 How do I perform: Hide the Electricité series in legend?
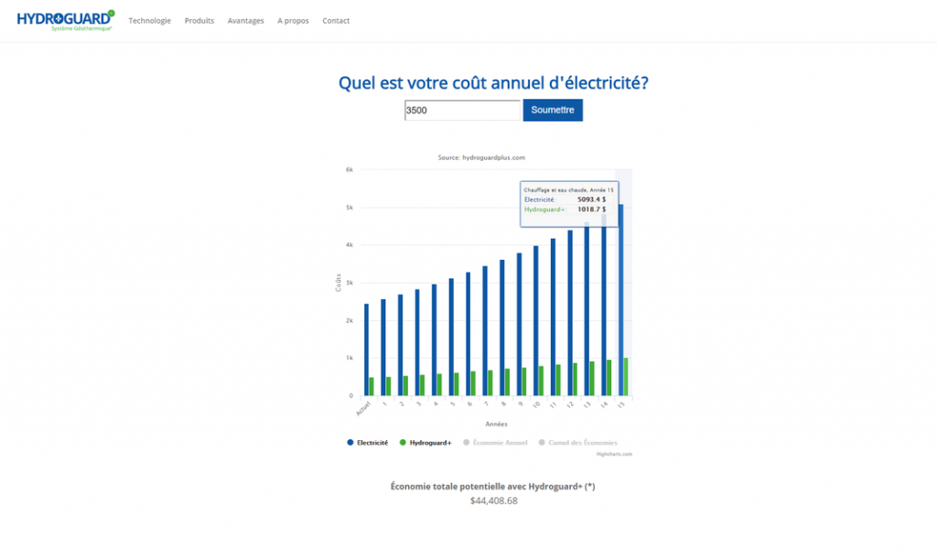pos(372,443)
